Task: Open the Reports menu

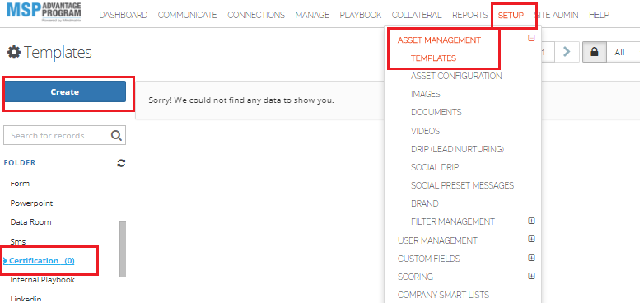Action: point(470,15)
